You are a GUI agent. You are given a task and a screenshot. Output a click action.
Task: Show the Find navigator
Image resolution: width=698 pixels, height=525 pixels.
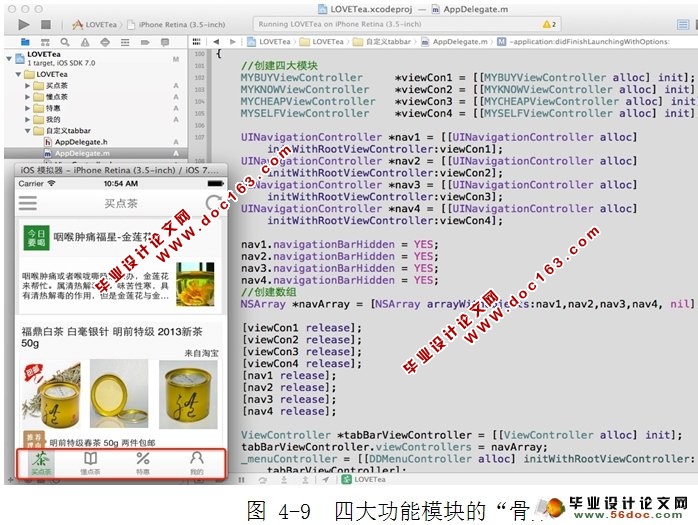(x=65, y=42)
